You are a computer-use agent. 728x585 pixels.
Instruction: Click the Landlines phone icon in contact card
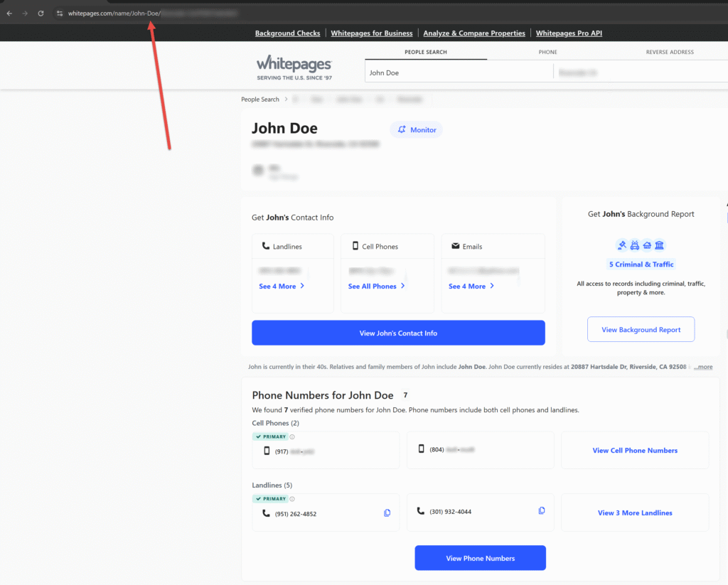tap(266, 246)
